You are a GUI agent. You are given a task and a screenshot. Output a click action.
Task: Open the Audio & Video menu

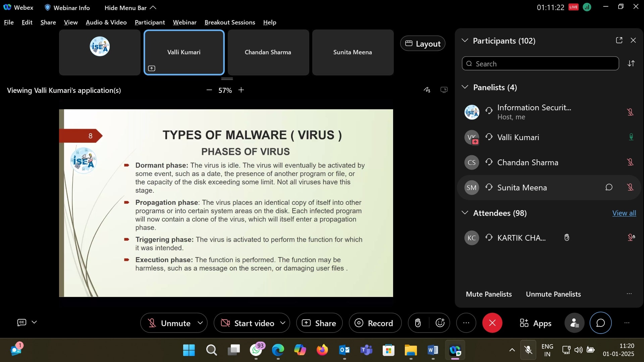106,22
